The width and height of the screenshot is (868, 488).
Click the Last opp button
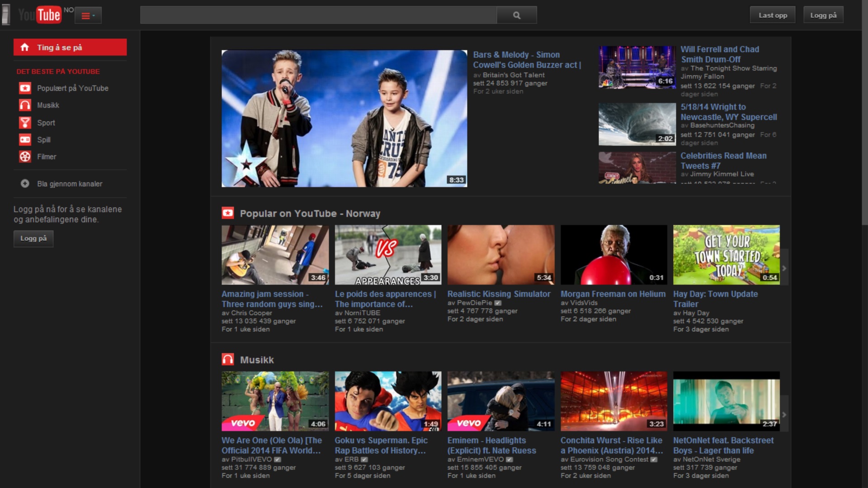[x=773, y=15]
